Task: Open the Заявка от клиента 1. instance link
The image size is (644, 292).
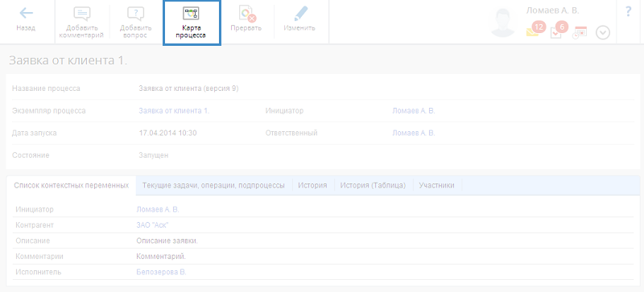Action: coord(174,111)
